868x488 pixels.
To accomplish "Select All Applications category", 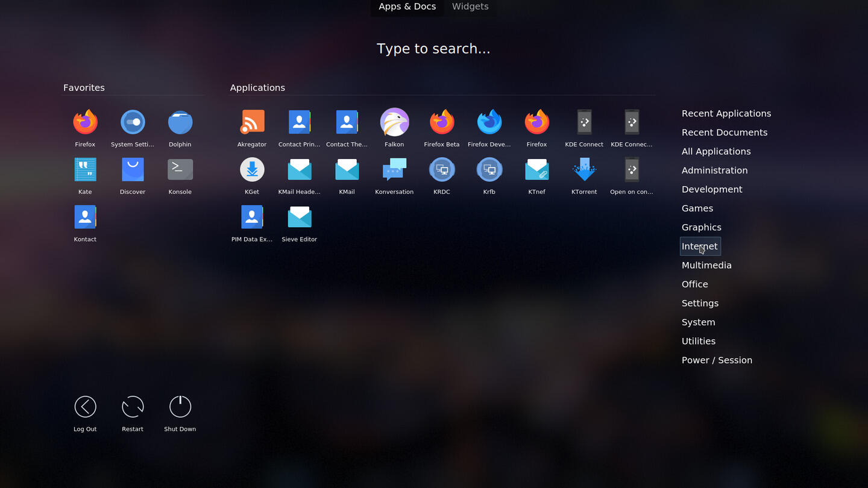I will (x=716, y=151).
